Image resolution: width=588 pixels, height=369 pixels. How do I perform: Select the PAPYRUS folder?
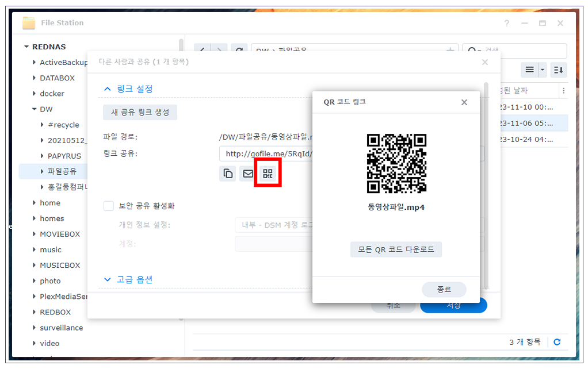tap(64, 156)
